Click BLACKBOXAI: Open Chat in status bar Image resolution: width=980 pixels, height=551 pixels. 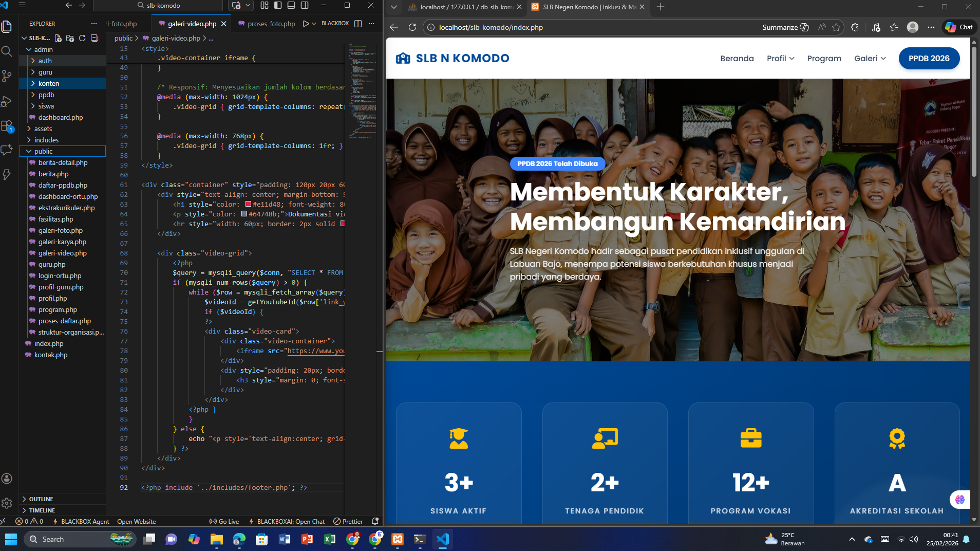(x=287, y=521)
